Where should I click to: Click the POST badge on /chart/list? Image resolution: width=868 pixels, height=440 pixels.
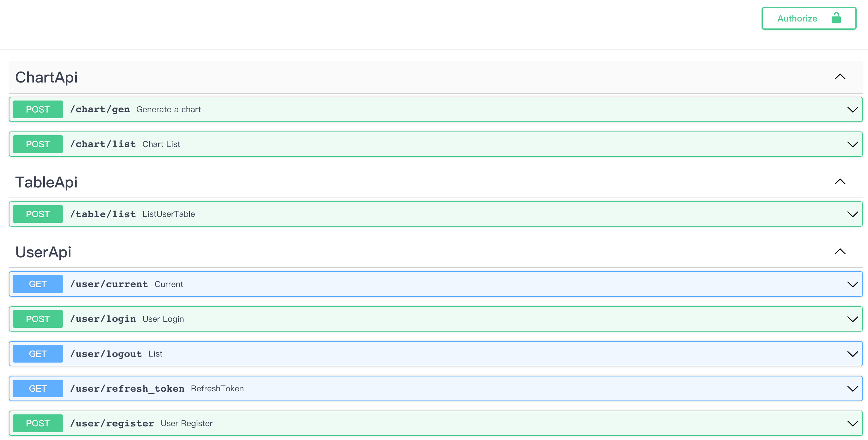[37, 144]
